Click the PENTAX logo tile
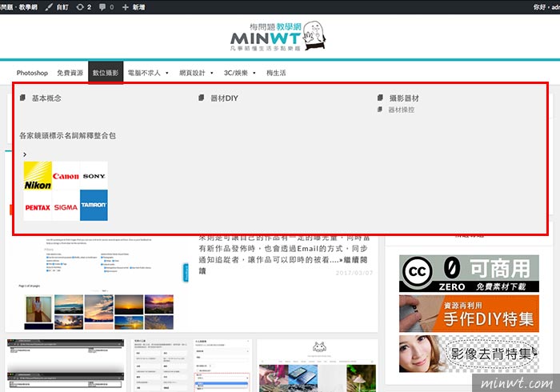Image resolution: width=560 pixels, height=392 pixels. click(38, 206)
